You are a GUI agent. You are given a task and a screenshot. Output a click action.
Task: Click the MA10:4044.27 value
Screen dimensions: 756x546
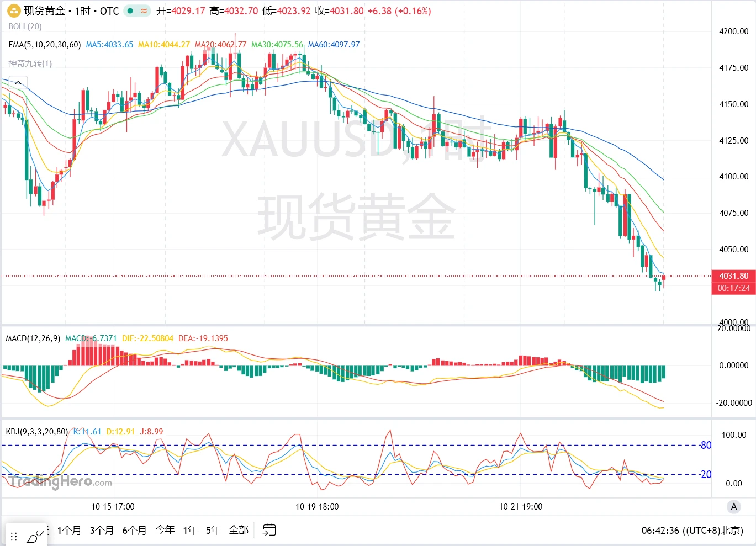pyautogui.click(x=164, y=45)
